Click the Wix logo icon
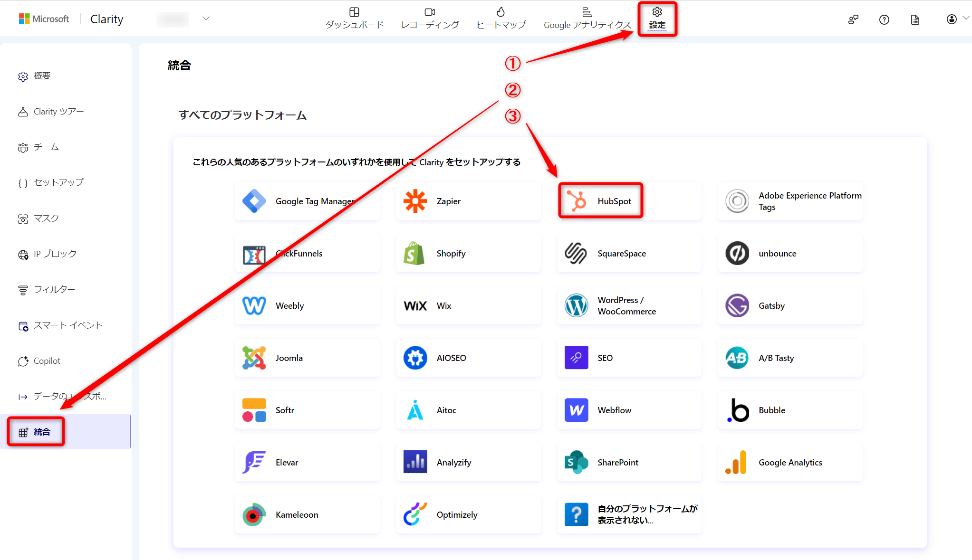This screenshot has height=560, width=972. coord(415,306)
